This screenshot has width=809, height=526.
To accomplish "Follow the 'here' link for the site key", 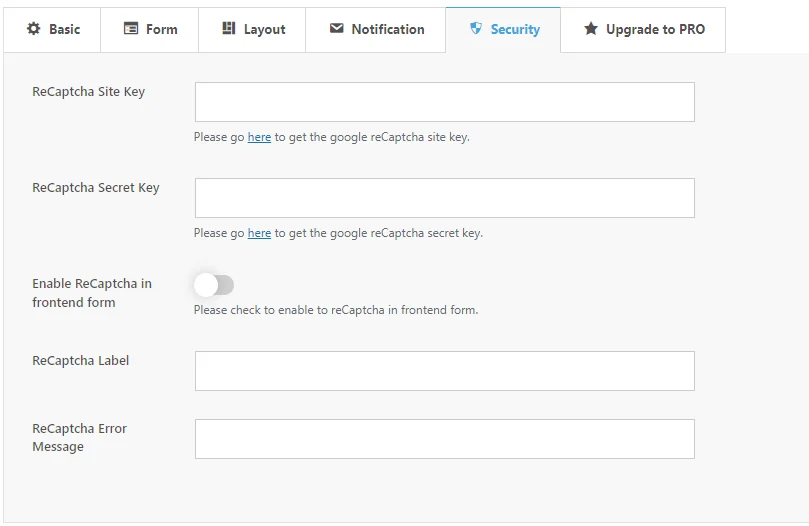I will [259, 137].
